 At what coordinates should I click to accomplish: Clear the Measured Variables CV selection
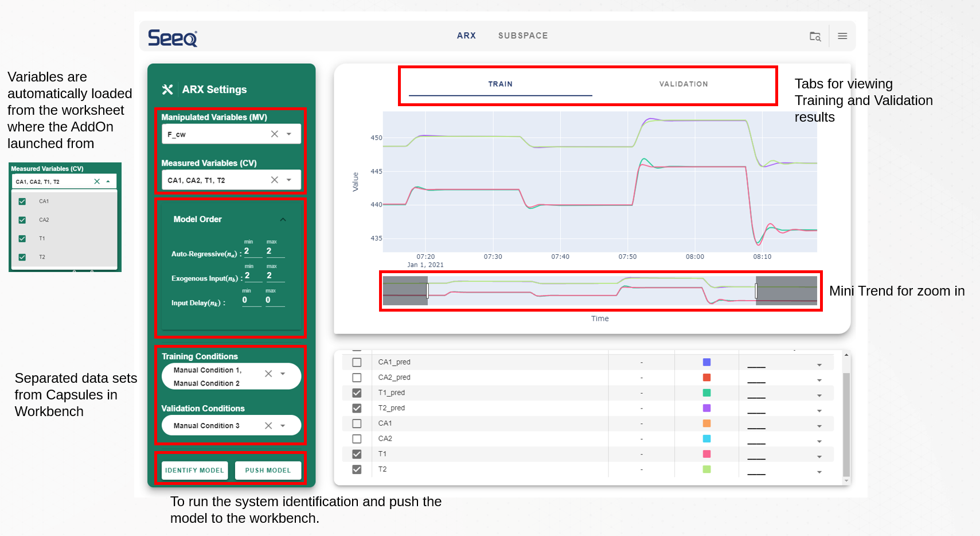275,180
